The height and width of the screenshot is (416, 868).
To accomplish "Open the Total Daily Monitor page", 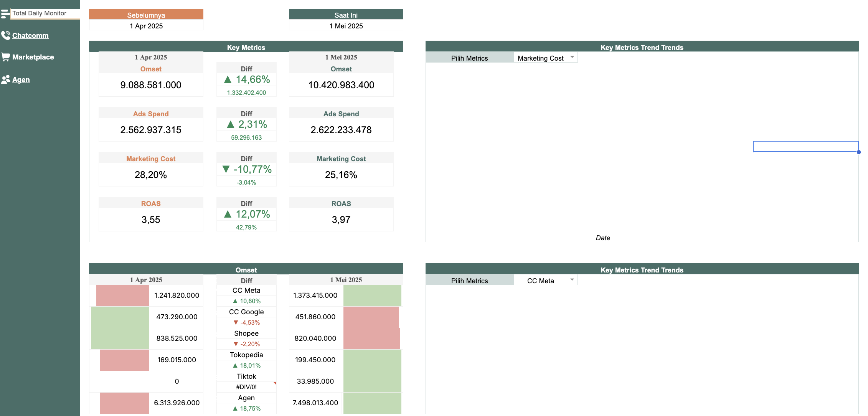I will tap(39, 13).
